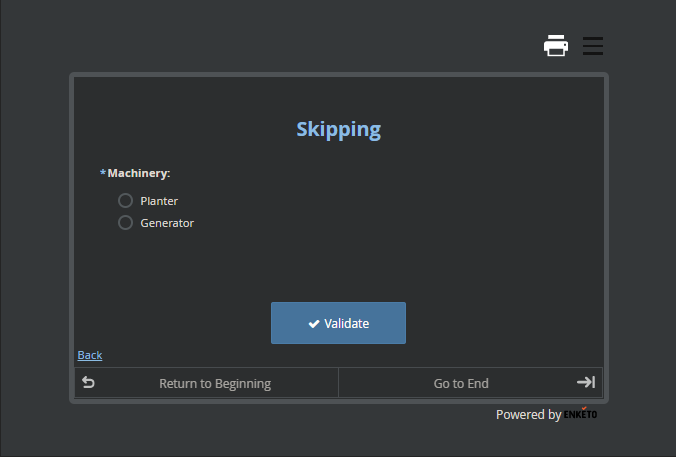Click the checkmark icon on Validate
Screen dimensions: 676x457
[314, 324]
